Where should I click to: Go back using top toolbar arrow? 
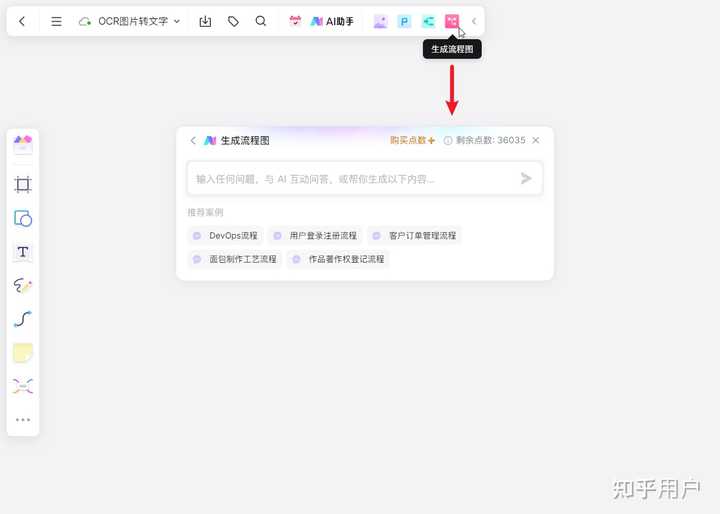click(x=22, y=21)
